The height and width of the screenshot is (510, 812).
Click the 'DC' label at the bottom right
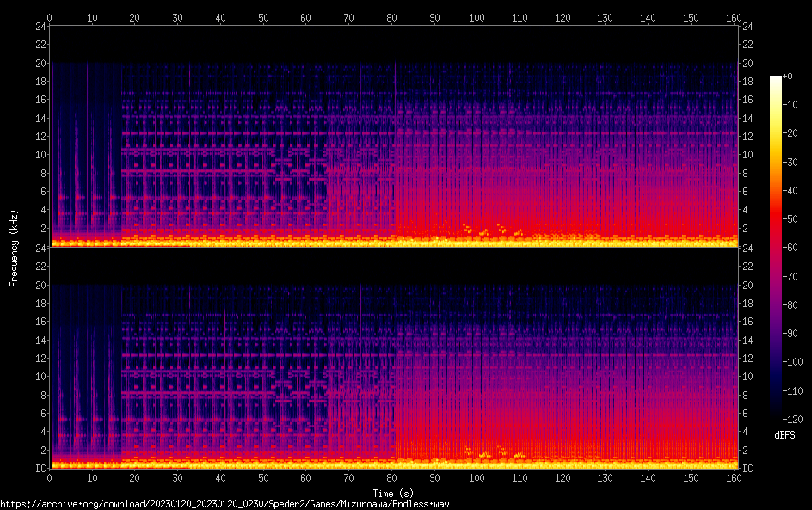tap(747, 469)
